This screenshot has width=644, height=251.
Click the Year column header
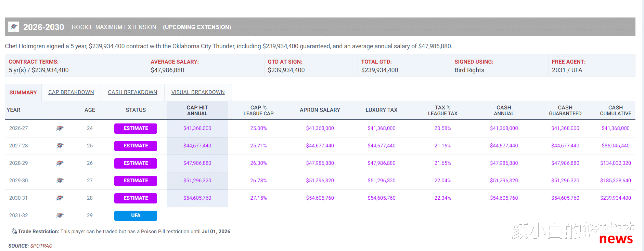coord(14,110)
